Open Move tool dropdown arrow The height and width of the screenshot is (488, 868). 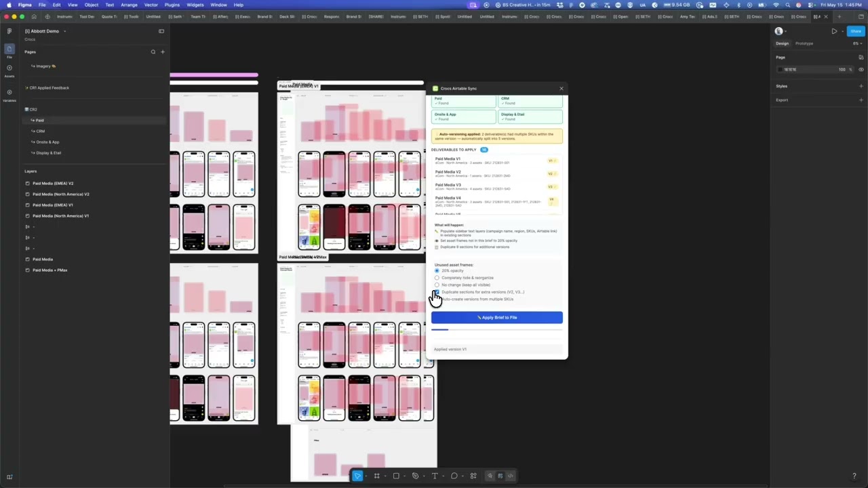(366, 476)
